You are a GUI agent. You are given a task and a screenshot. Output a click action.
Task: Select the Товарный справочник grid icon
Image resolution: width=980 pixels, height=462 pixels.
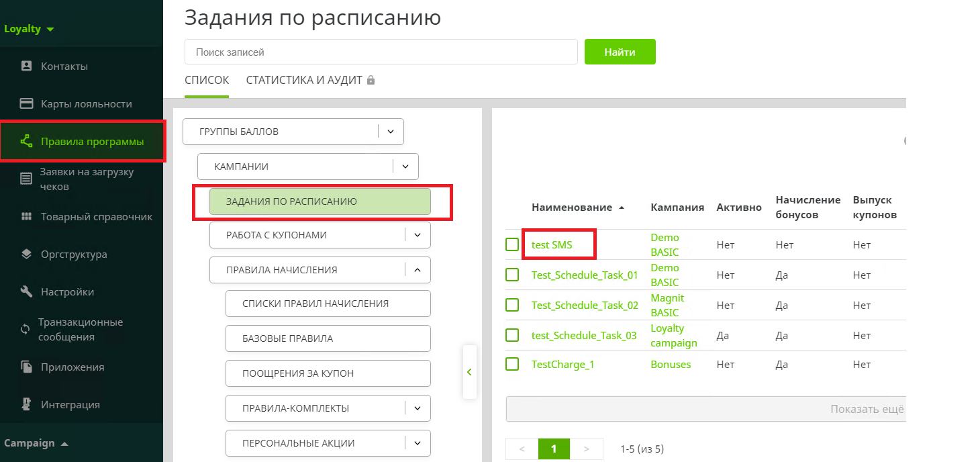(x=25, y=216)
